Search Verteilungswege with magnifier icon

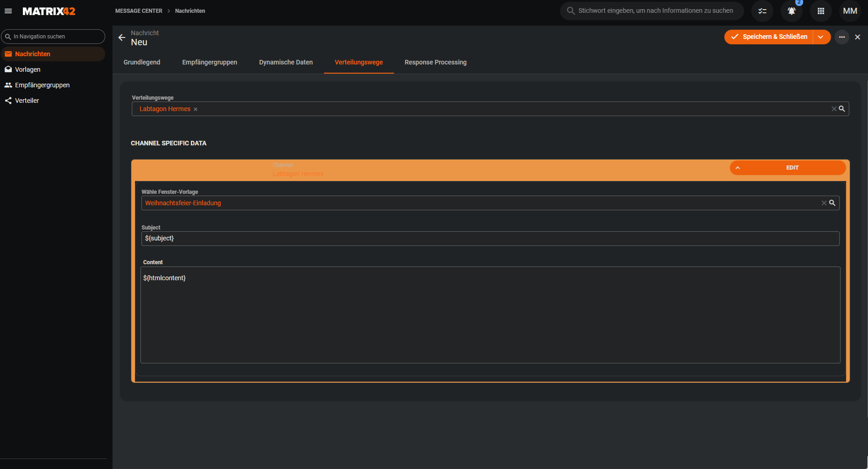click(x=842, y=109)
